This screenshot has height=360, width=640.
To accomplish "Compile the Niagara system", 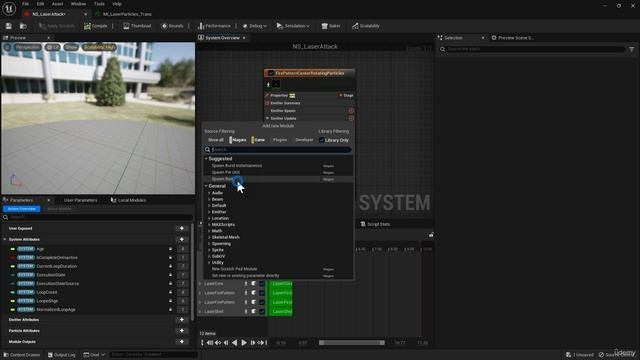I will [x=96, y=26].
